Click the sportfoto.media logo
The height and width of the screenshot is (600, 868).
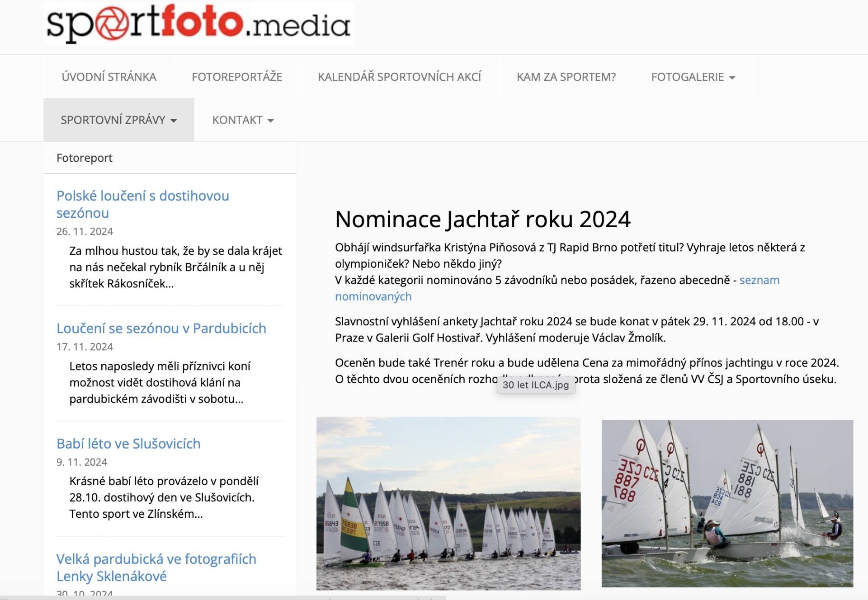coord(198,23)
